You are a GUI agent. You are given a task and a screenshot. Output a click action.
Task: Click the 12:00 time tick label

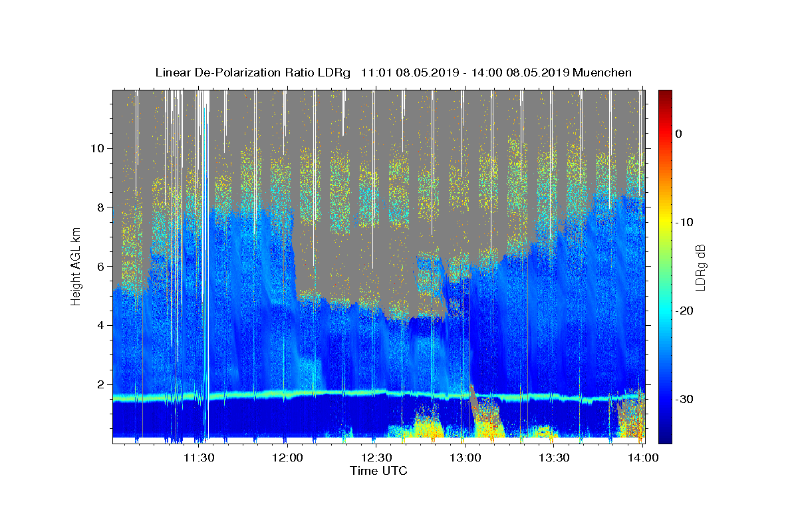click(287, 458)
